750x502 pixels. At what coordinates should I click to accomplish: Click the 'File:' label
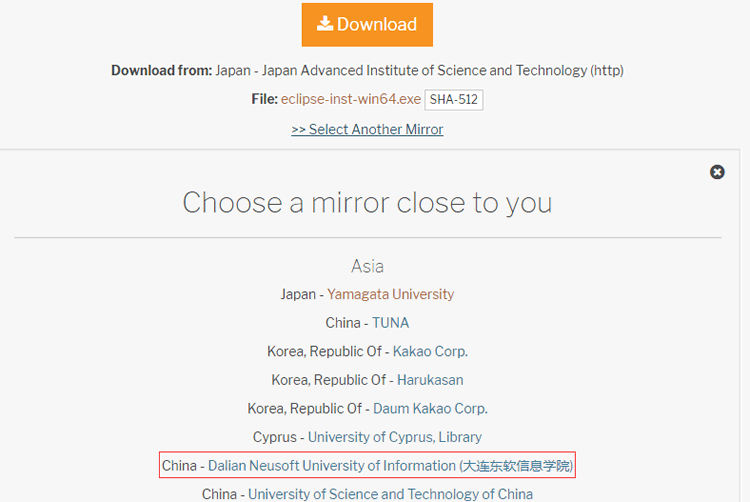point(263,100)
